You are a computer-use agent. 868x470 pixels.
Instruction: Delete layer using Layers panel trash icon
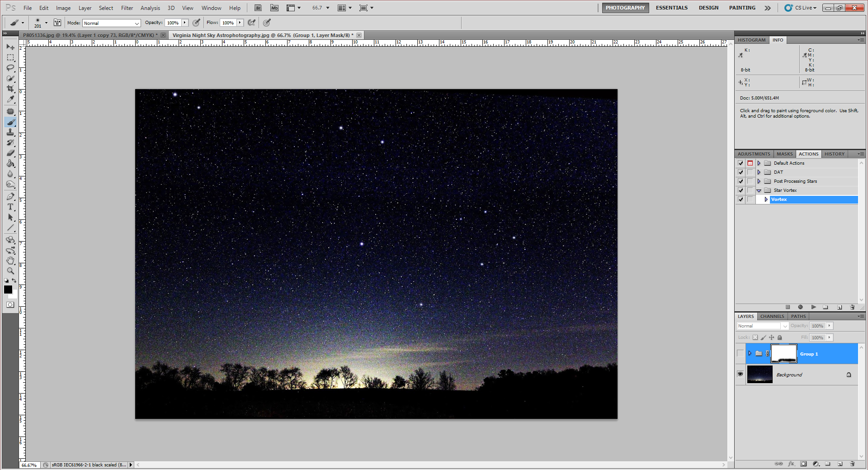click(852, 464)
